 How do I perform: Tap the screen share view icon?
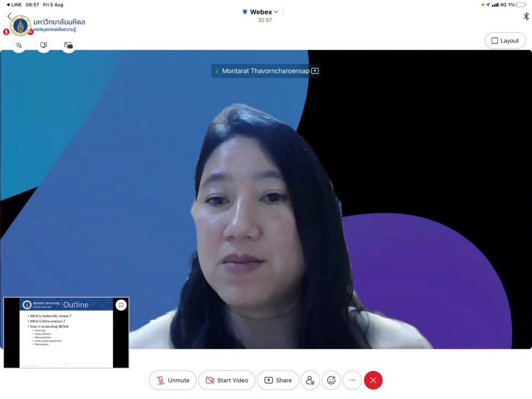pyautogui.click(x=44, y=45)
